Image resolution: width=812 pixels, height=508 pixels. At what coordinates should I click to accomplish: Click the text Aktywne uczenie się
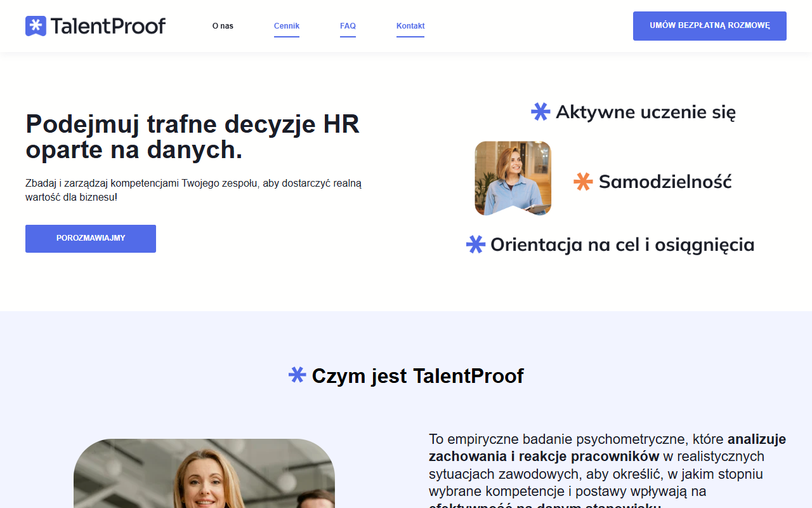646,112
